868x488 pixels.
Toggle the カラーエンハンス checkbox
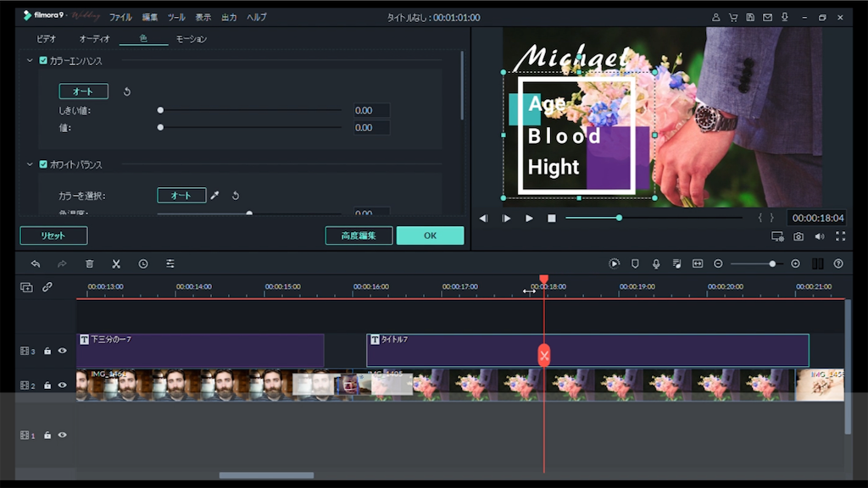pos(43,60)
